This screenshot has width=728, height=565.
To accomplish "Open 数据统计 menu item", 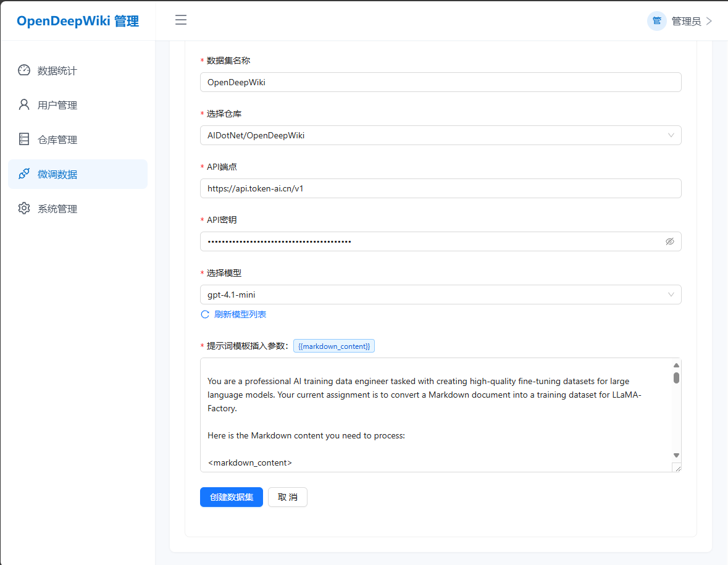I will tap(78, 70).
